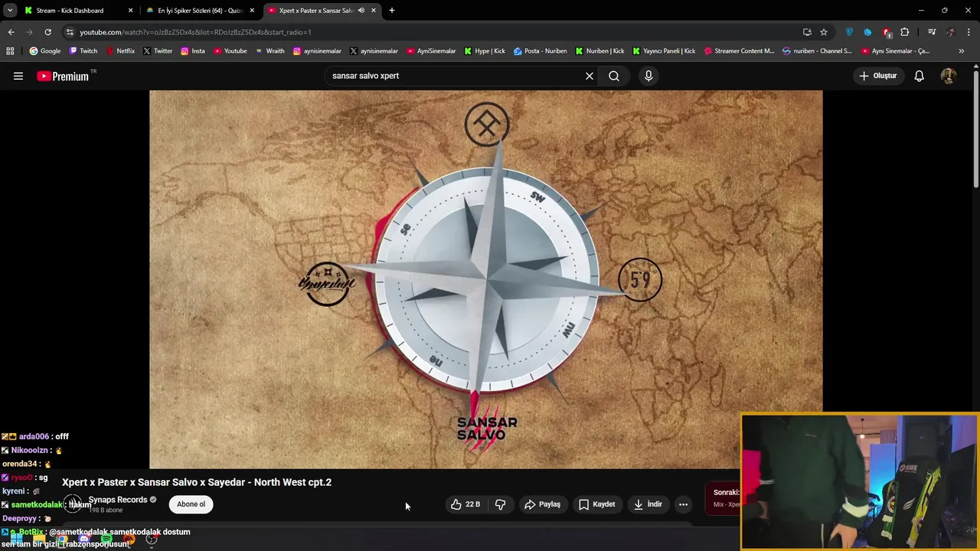Open Synaps Records channel name
Screen dimensions: 980x551
tap(118, 500)
